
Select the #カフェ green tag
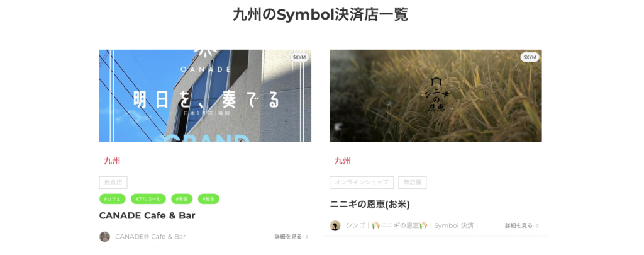[112, 199]
